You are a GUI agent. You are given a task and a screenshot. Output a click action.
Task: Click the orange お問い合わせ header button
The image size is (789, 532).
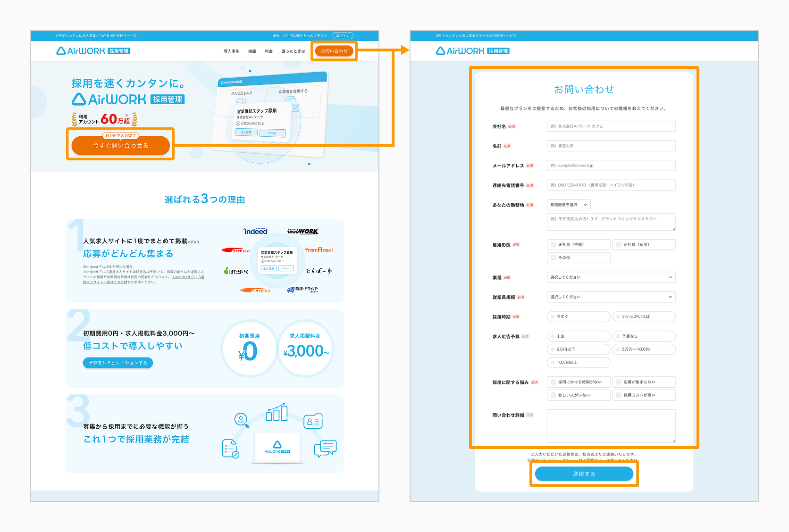[334, 51]
